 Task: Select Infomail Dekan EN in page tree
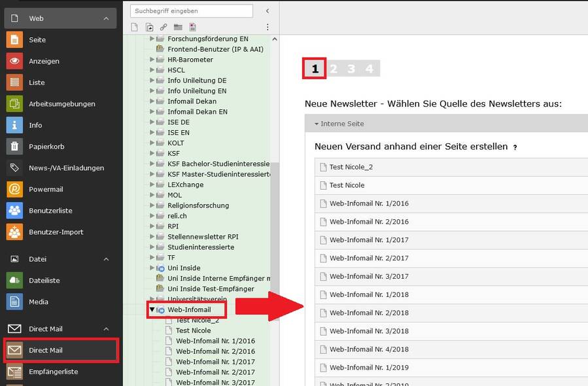click(198, 112)
